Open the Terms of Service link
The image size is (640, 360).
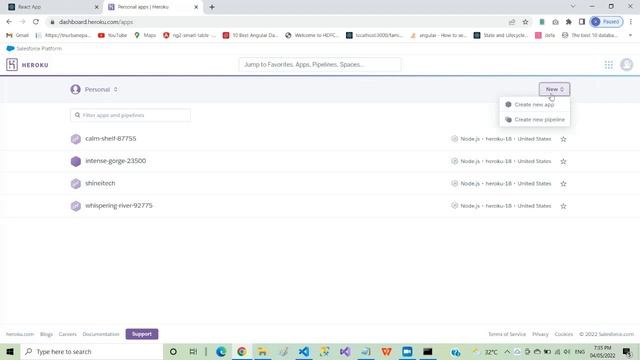coord(507,334)
